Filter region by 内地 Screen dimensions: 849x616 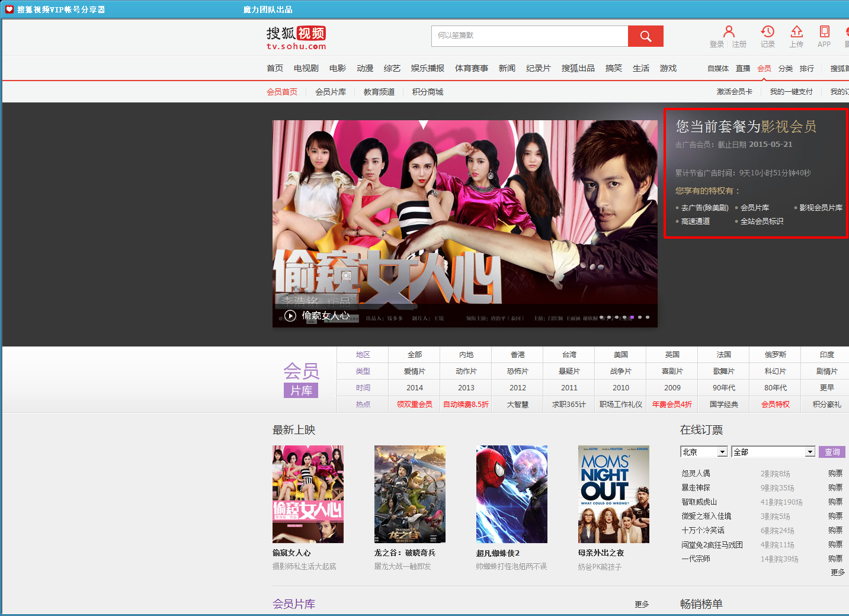pos(466,355)
